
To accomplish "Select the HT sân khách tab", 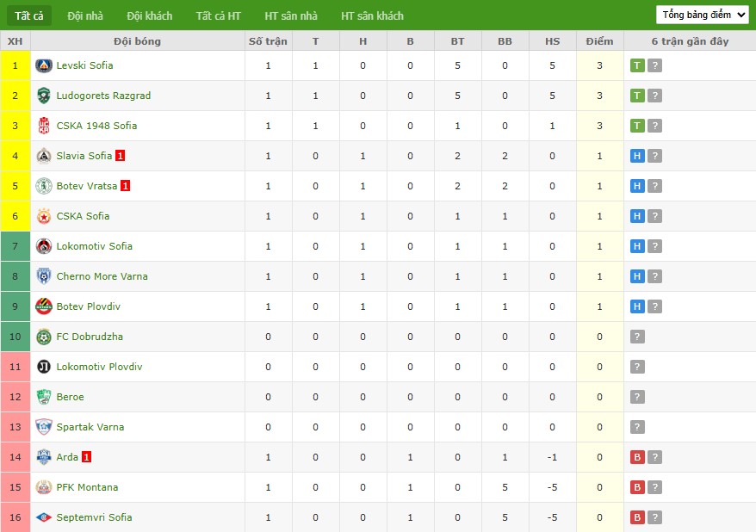I will pos(372,15).
